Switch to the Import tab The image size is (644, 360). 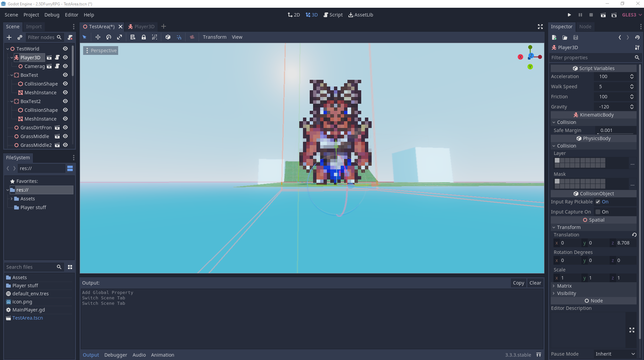coord(34,27)
